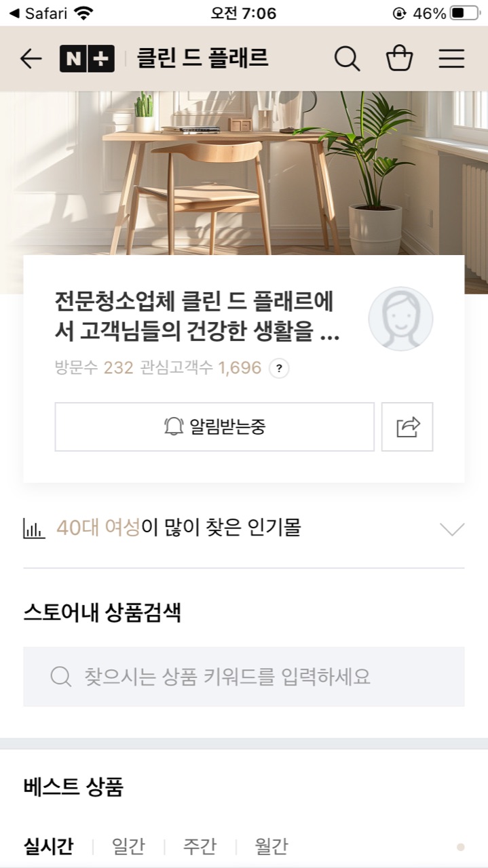Select the 실시간 tab
The height and width of the screenshot is (868, 488).
pos(48,846)
